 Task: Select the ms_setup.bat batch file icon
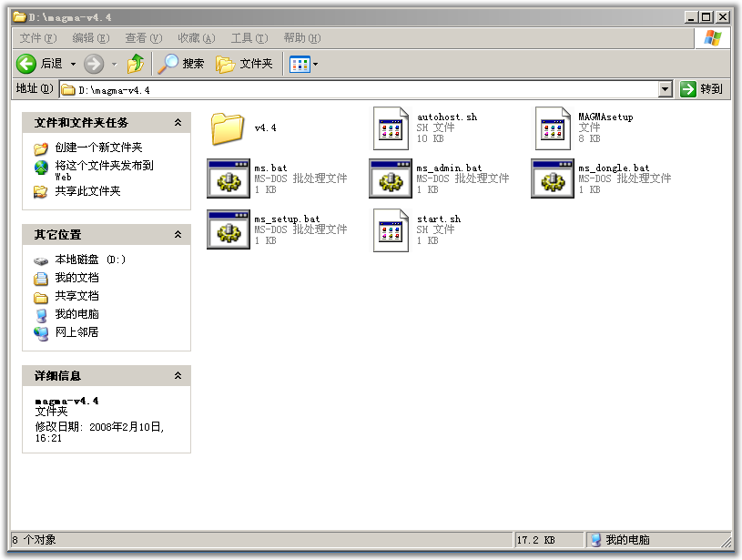pyautogui.click(x=229, y=229)
